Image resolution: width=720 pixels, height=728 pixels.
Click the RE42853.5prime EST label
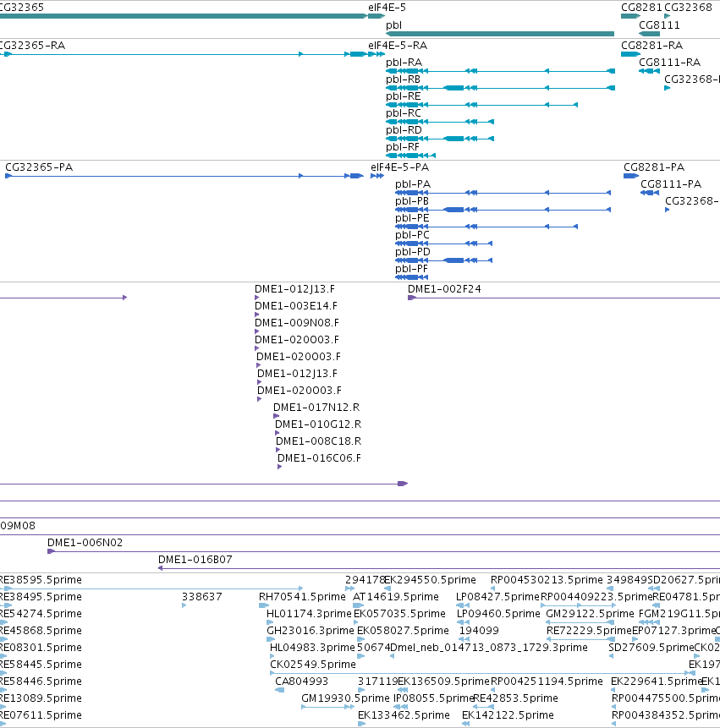(x=515, y=698)
